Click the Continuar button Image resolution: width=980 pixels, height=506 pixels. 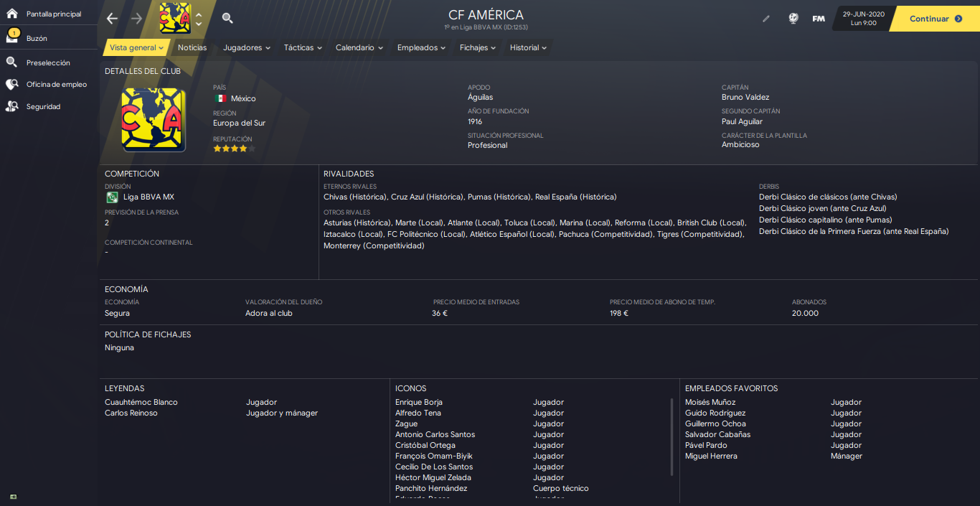click(x=935, y=19)
